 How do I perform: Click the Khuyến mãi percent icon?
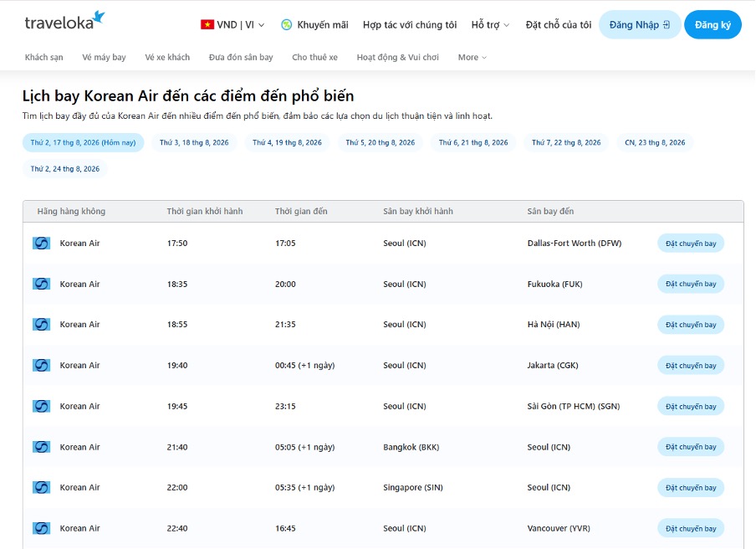point(286,24)
